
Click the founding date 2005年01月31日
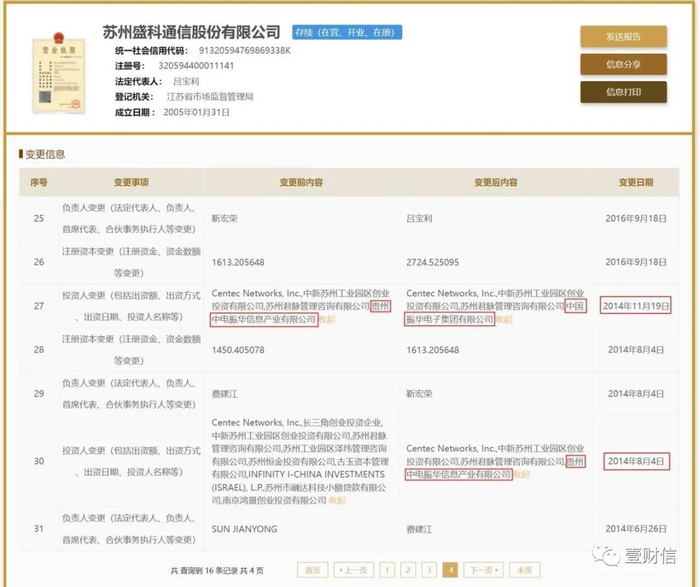click(196, 112)
